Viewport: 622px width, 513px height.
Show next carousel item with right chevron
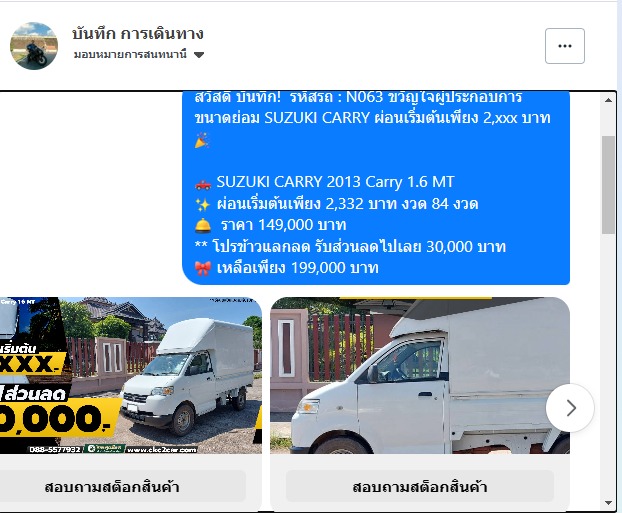point(570,407)
